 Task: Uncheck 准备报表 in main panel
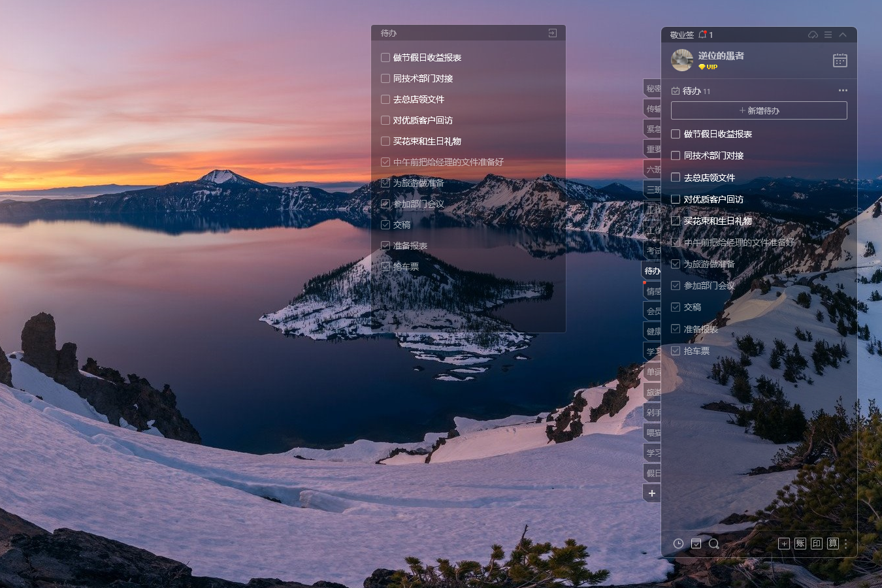click(x=676, y=329)
